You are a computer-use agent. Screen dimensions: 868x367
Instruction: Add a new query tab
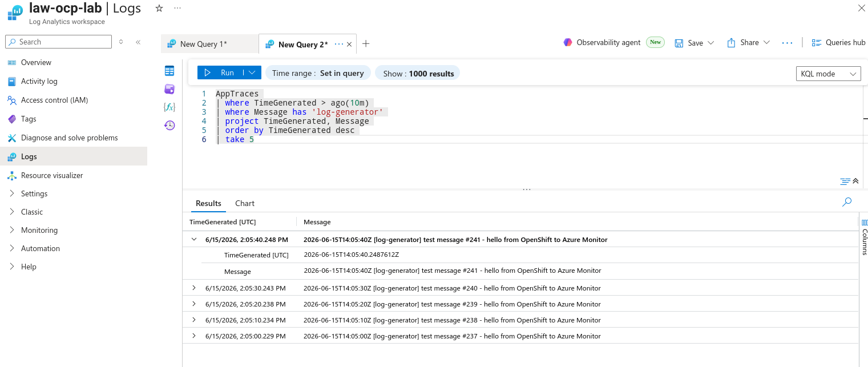pyautogui.click(x=366, y=44)
